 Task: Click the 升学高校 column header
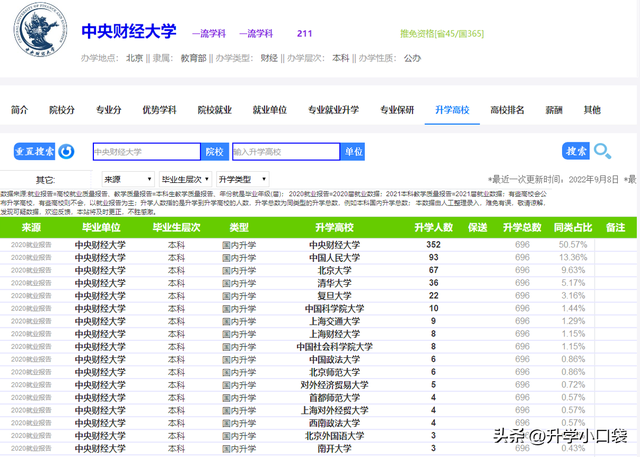coord(334,228)
